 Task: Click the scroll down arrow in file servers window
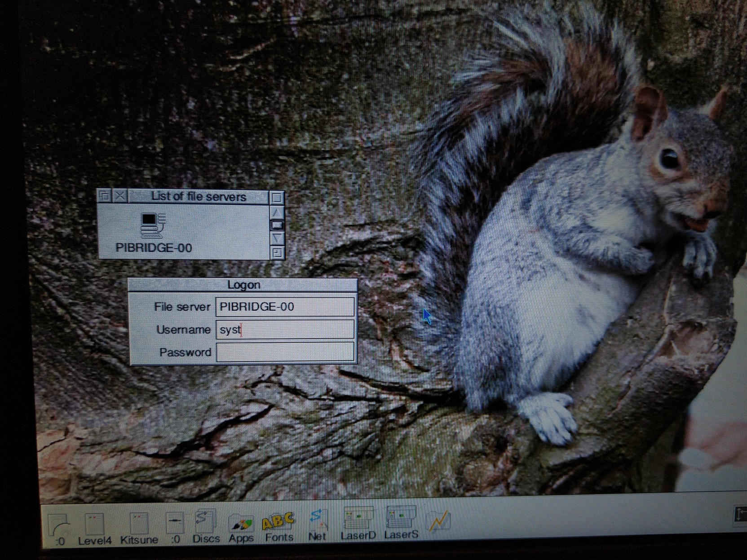(277, 238)
